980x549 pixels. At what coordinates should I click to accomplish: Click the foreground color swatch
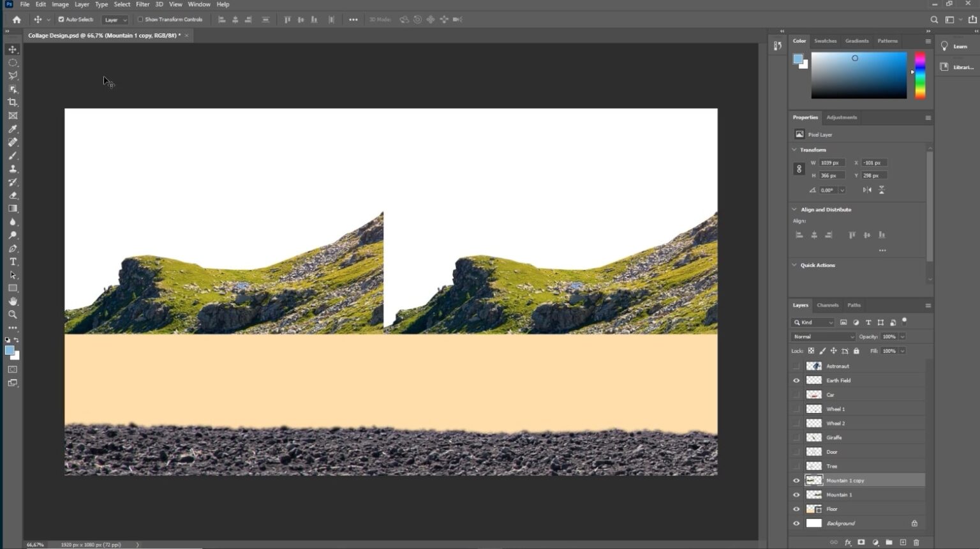[9, 350]
